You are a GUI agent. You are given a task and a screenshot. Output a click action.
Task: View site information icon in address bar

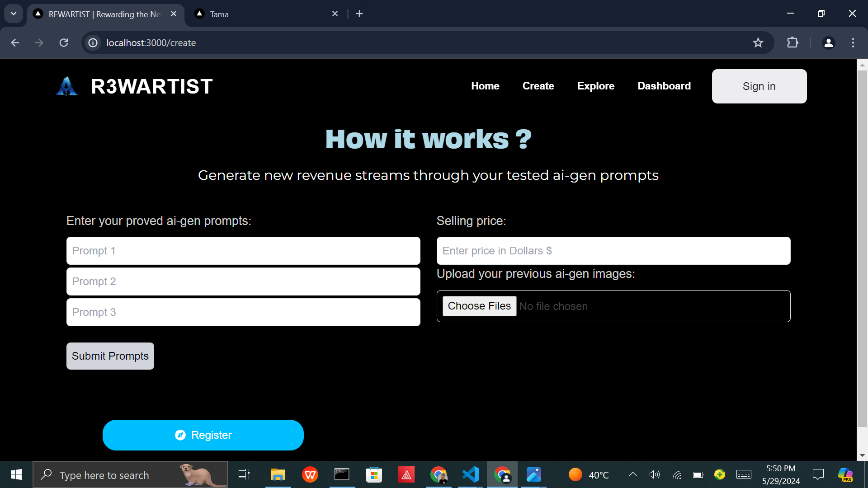(x=93, y=43)
